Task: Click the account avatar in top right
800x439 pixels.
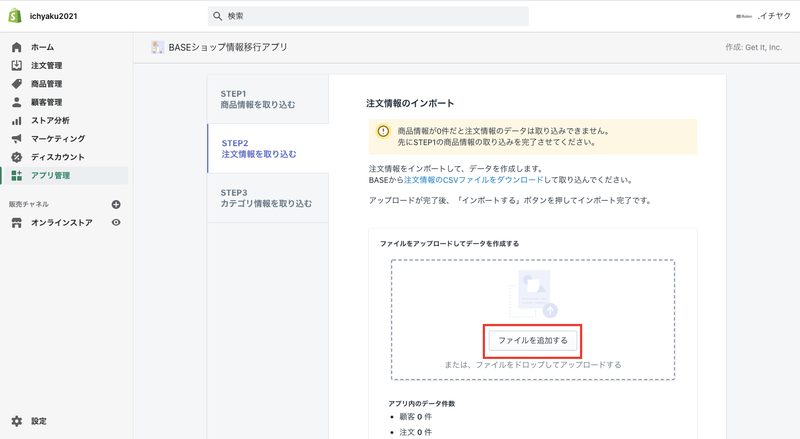Action: point(744,16)
